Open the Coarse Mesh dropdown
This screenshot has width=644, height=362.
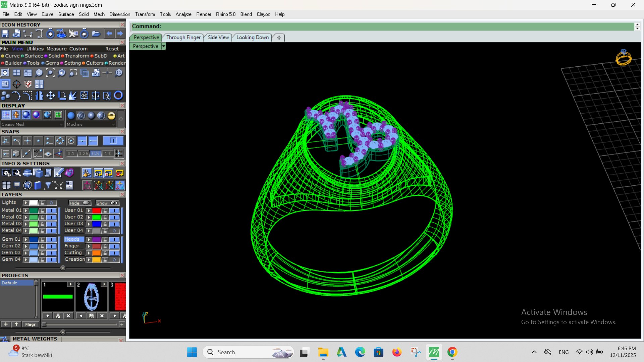32,124
